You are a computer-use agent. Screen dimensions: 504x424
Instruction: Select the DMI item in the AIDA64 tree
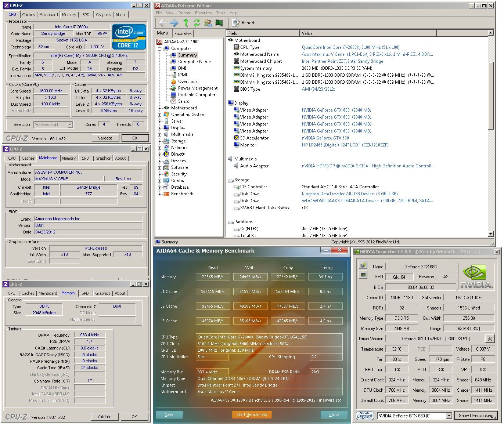[182, 68]
